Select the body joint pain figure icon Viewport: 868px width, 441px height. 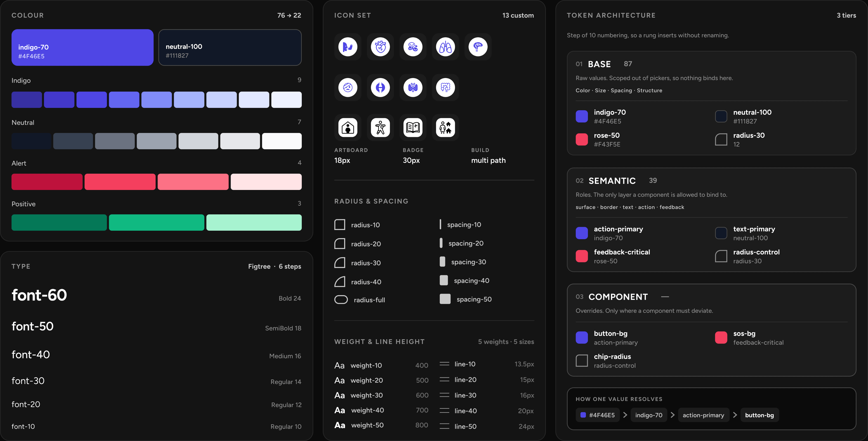pyautogui.click(x=380, y=128)
